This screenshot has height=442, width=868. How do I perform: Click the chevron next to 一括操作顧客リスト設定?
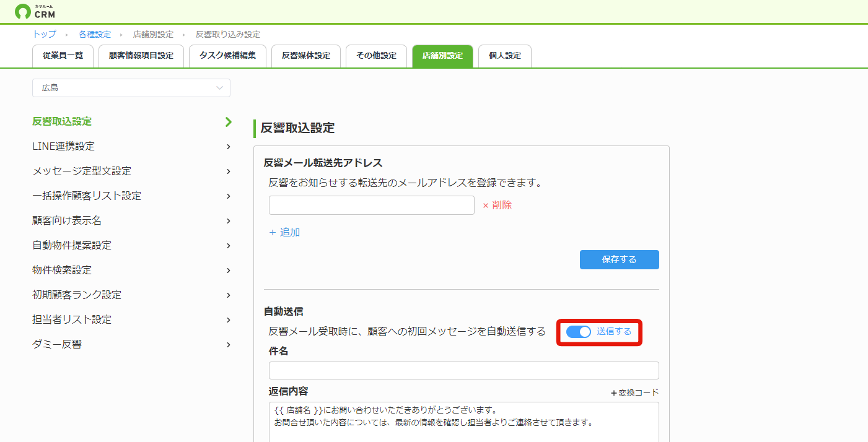(229, 196)
